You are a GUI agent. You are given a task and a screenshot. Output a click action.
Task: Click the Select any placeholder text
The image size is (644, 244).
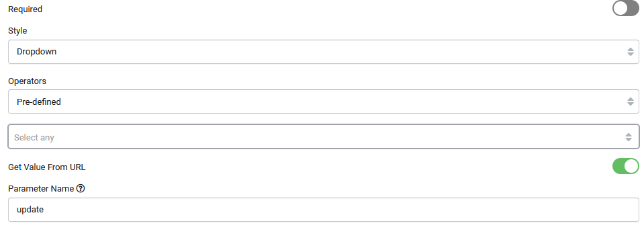[34, 138]
